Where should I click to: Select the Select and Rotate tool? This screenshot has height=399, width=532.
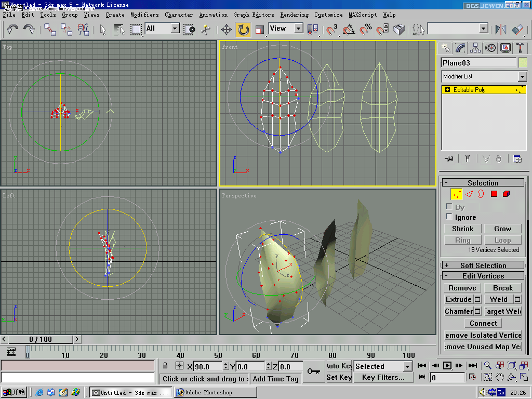(x=243, y=30)
